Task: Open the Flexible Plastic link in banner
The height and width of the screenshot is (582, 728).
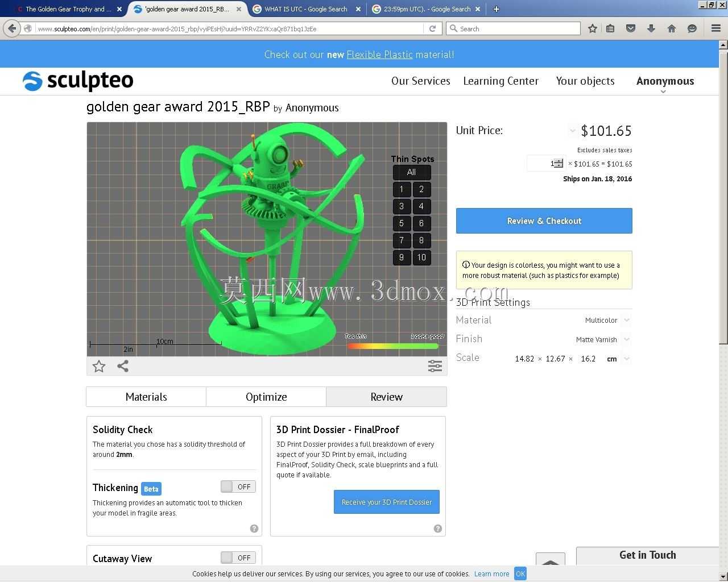Action: [x=380, y=55]
